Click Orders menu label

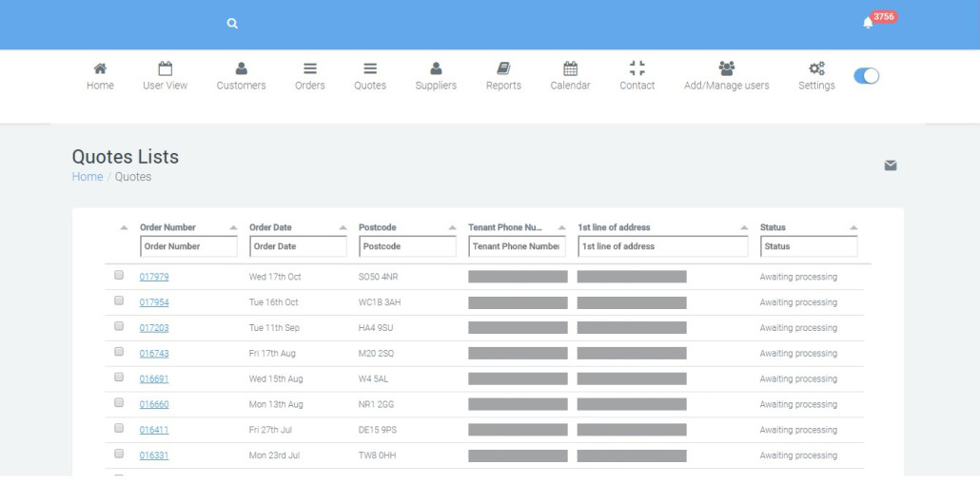[310, 86]
